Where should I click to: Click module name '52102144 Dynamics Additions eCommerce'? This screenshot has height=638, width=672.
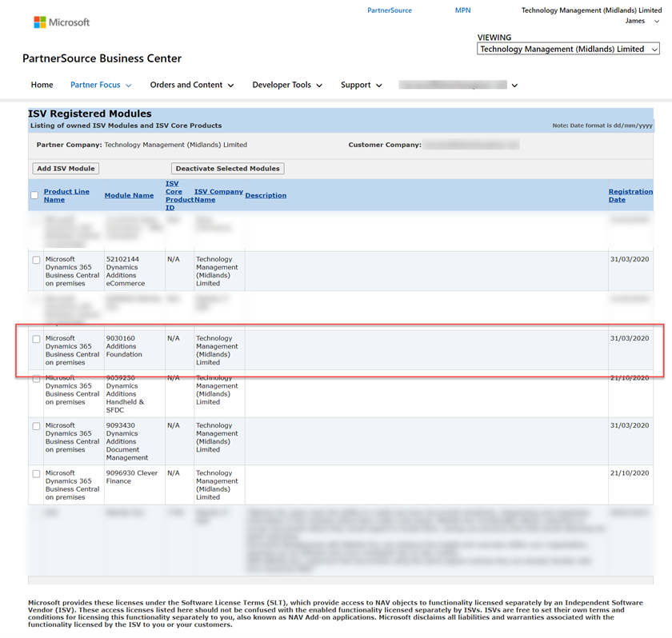pos(126,271)
